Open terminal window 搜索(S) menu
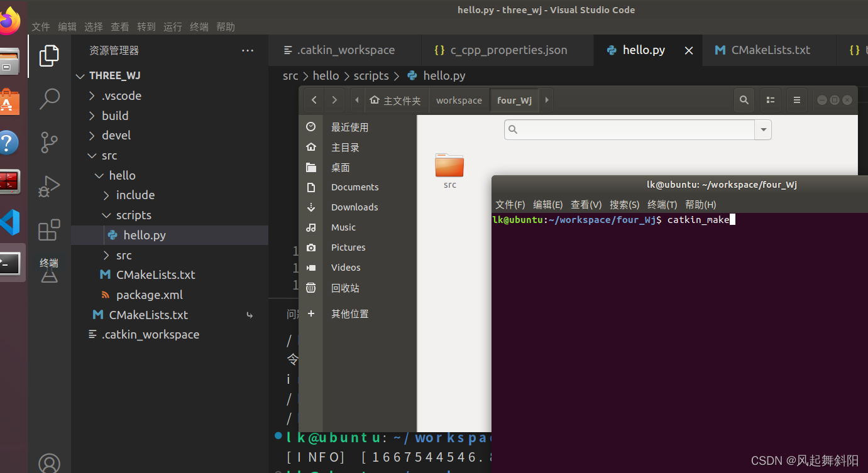Screen dimensions: 868x473 click(x=624, y=205)
